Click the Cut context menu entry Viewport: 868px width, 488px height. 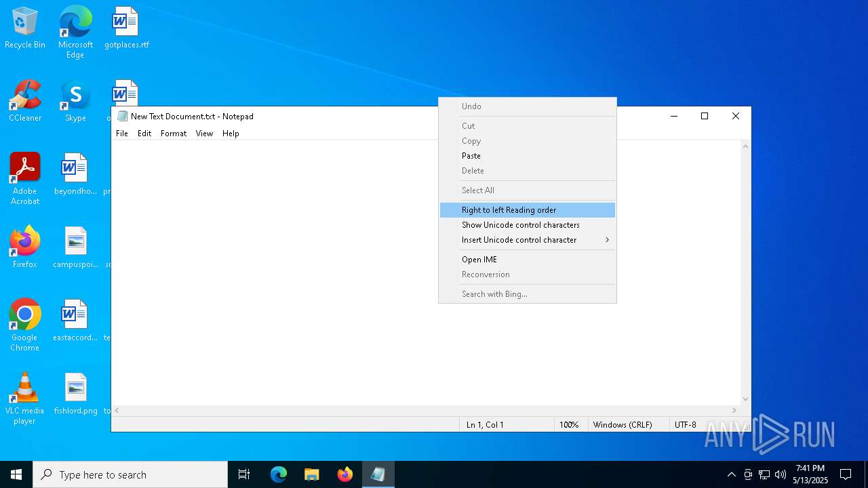pyautogui.click(x=528, y=126)
